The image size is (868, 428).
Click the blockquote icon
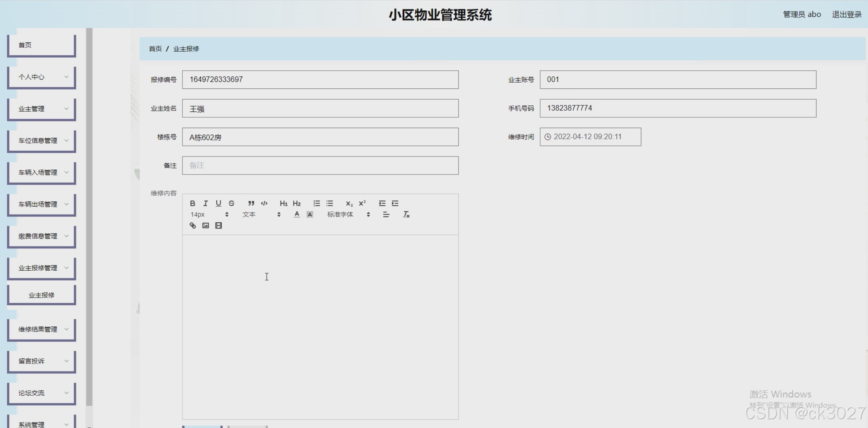[251, 203]
